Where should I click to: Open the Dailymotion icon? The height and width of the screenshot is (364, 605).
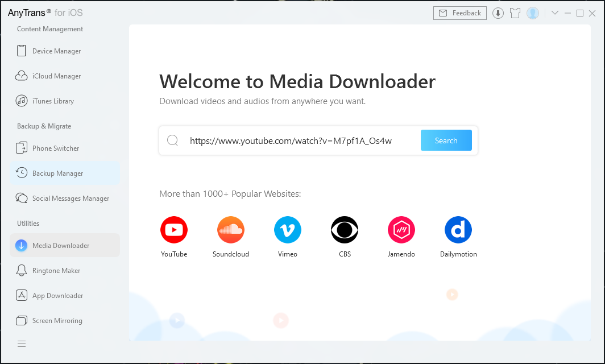(x=458, y=230)
